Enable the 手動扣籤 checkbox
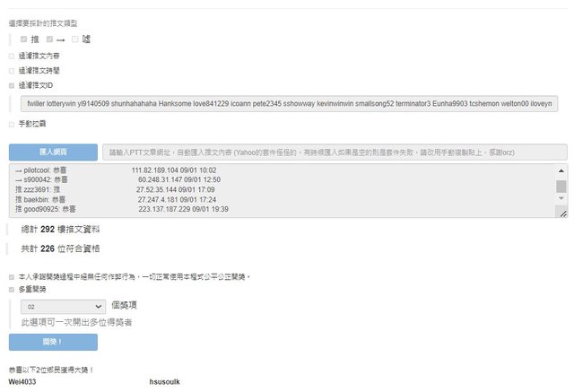Viewport: 574px width, 392px height. pyautogui.click(x=12, y=124)
